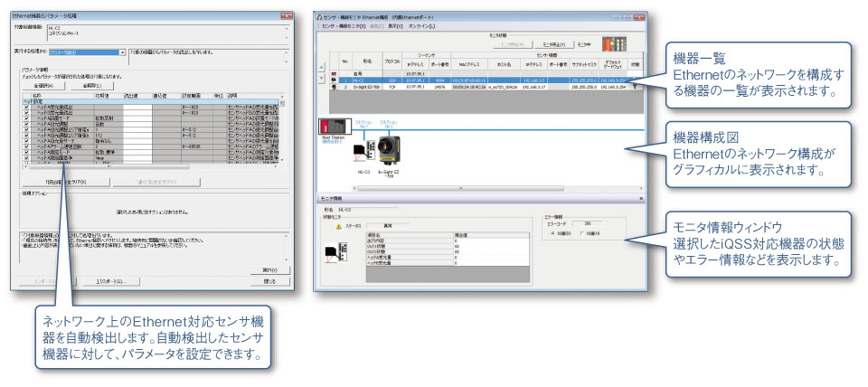
Task: Open the 表示 menu in the monitor window
Action: [396, 26]
